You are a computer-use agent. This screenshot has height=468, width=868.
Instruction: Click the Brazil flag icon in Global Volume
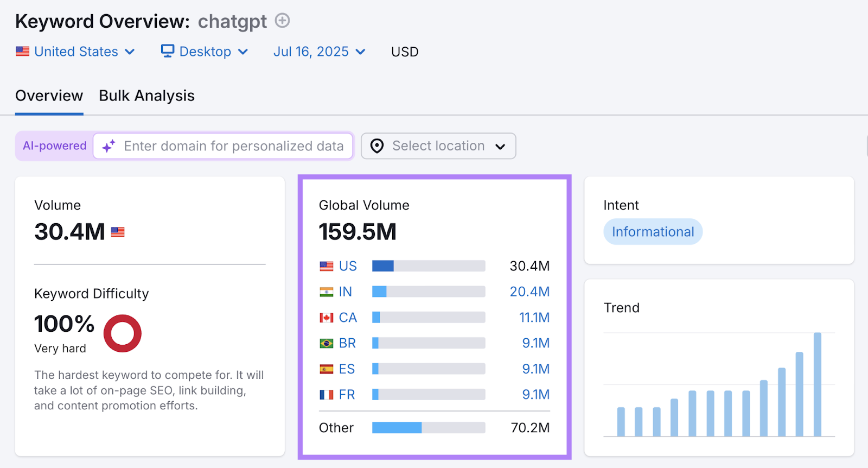point(327,343)
